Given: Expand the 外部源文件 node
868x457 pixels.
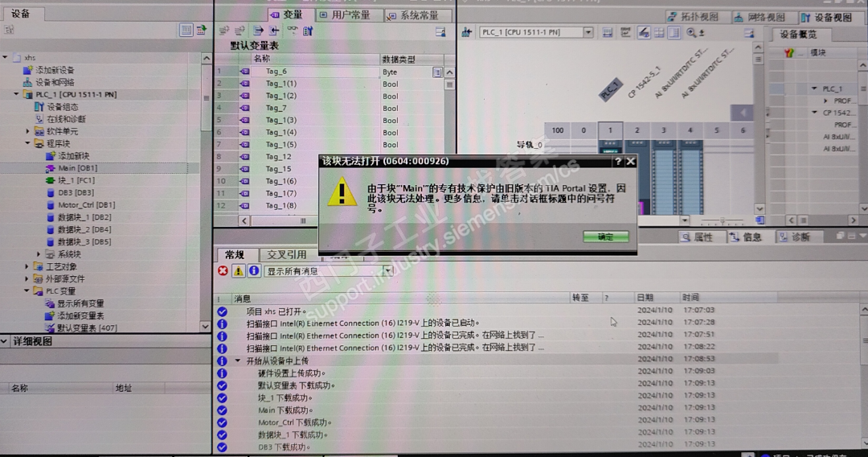Looking at the screenshot, I should coord(27,278).
